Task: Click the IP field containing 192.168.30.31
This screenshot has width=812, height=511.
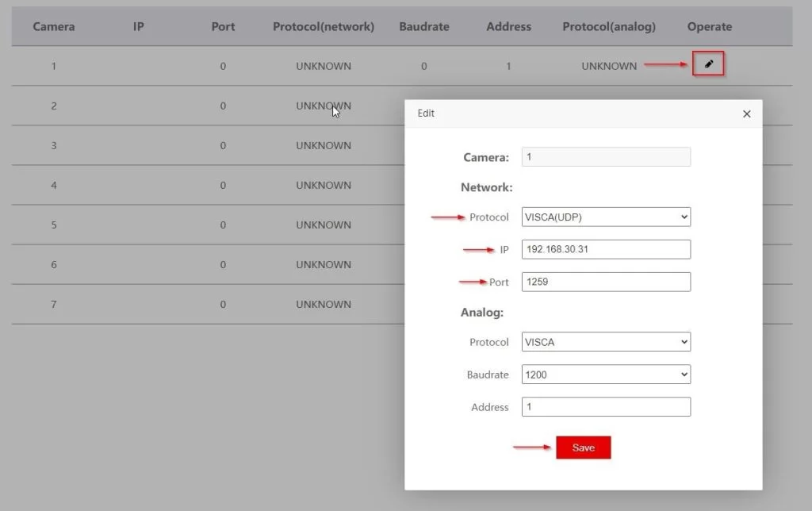Action: [x=606, y=249]
